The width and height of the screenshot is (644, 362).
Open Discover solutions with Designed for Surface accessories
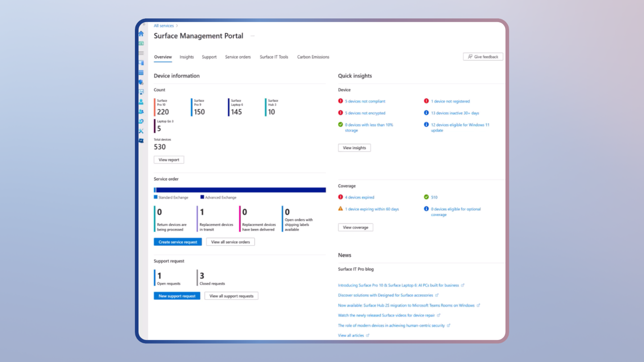[x=385, y=295]
